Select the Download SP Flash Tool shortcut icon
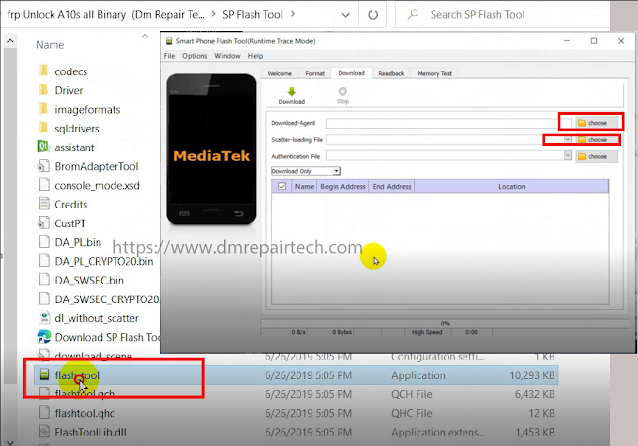Screen dimensions: 638x446 coord(44,337)
